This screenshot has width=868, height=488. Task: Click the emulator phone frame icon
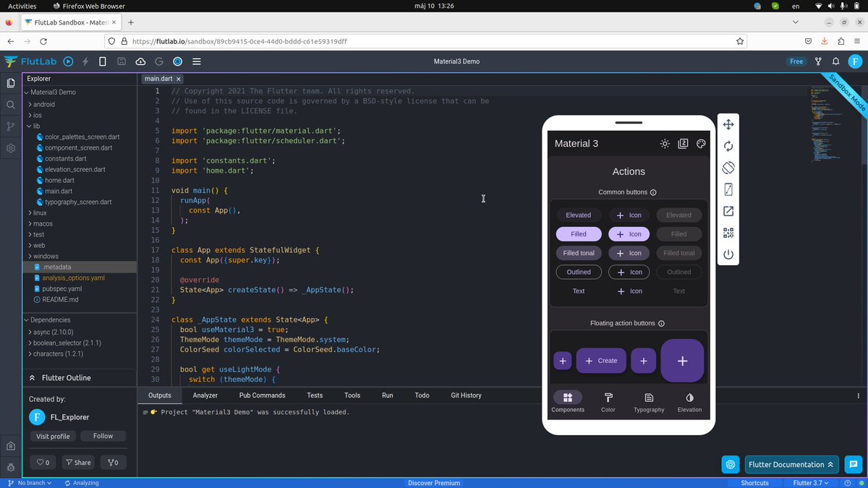click(728, 189)
